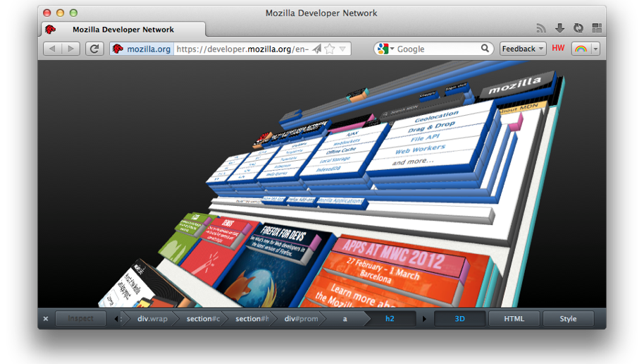Close the inspector with the x
The width and height of the screenshot is (644, 364).
[x=46, y=318]
